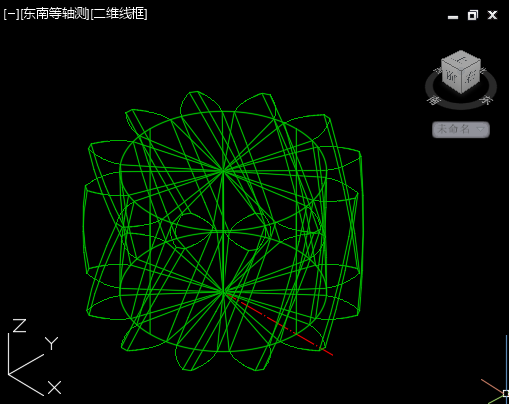The width and height of the screenshot is (509, 404).
Task: Click the ViewCube front face 前
Action: click(451, 77)
